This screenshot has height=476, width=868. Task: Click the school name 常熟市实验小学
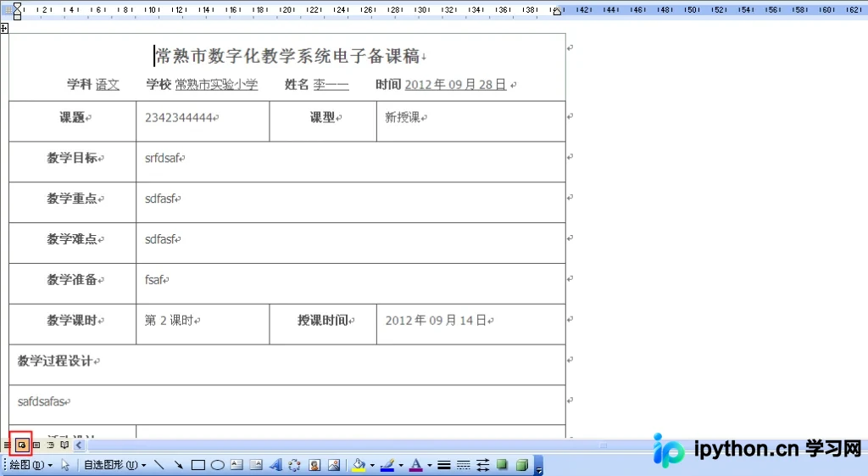(x=216, y=85)
